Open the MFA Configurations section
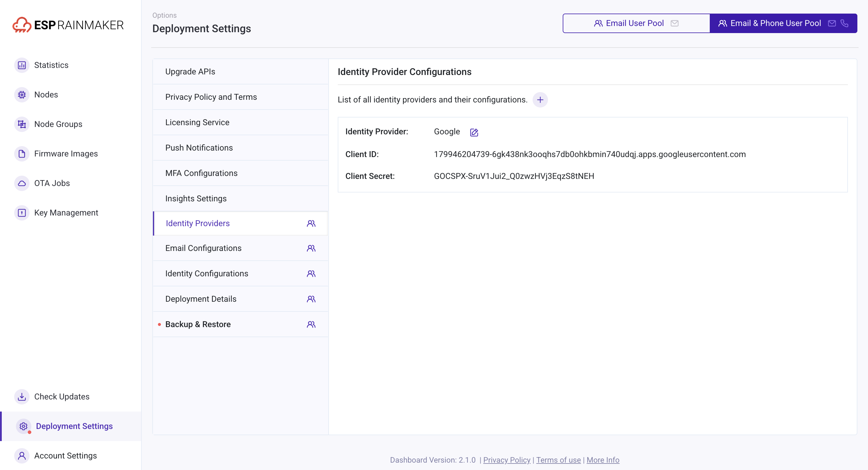This screenshot has width=868, height=470. (x=241, y=173)
